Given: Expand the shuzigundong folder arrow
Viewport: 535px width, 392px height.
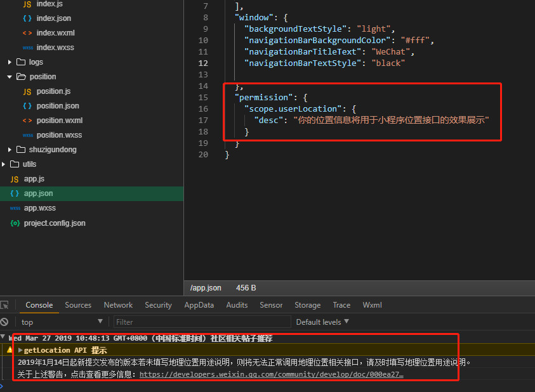Looking at the screenshot, I should (x=10, y=150).
